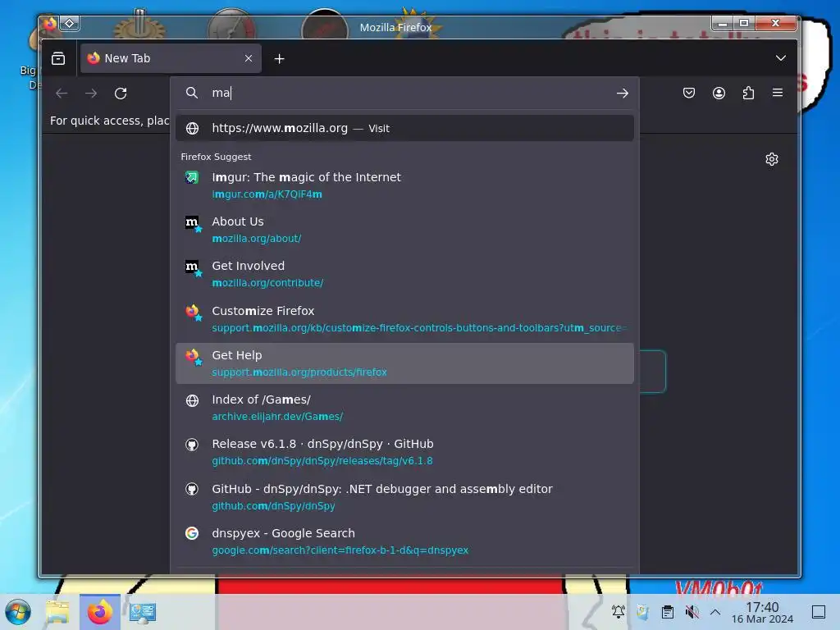The height and width of the screenshot is (630, 840).
Task: Click the clipboard tray icon
Action: coord(668,612)
